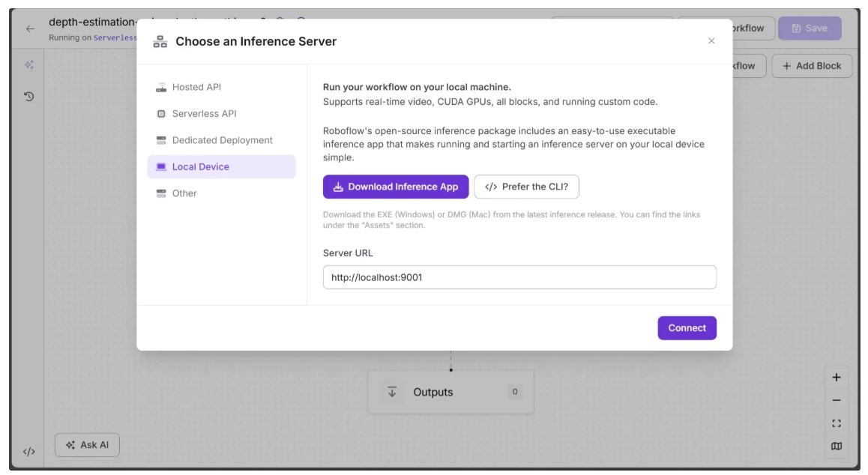This screenshot has width=868, height=475.
Task: Open the AI sparkle icon in left sidebar
Action: 29,64
